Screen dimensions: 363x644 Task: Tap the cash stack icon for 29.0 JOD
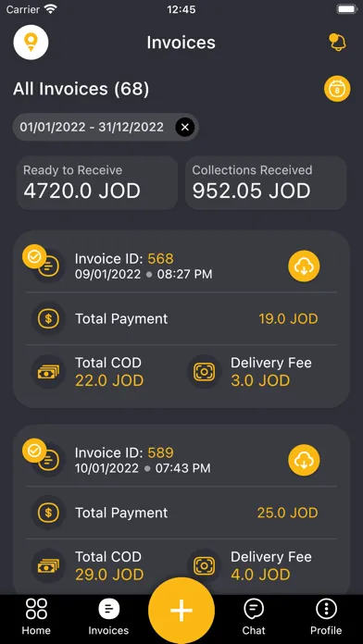point(48,566)
